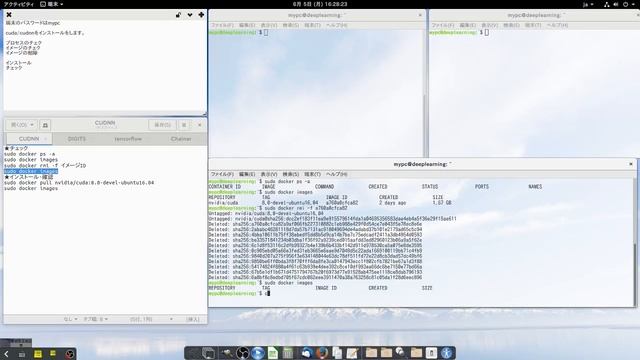The image size is (640, 360).
Task: Open the blue round media player dock icon
Action: [258, 353]
